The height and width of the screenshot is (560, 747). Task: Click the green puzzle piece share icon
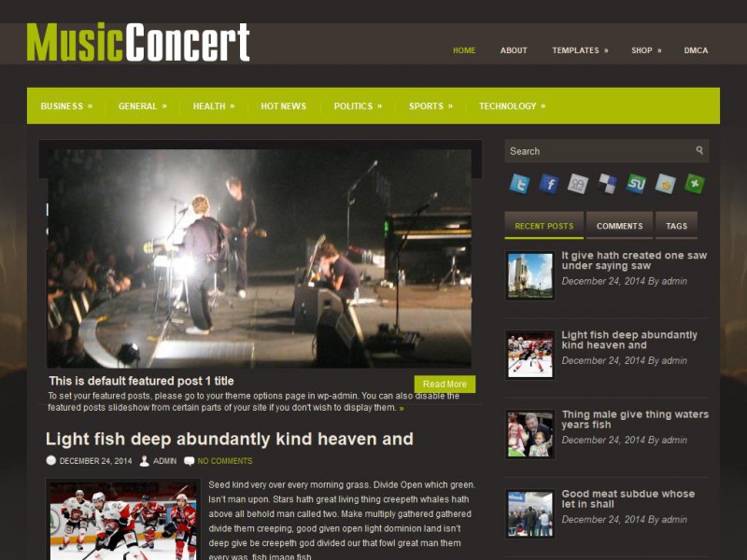coord(694,184)
